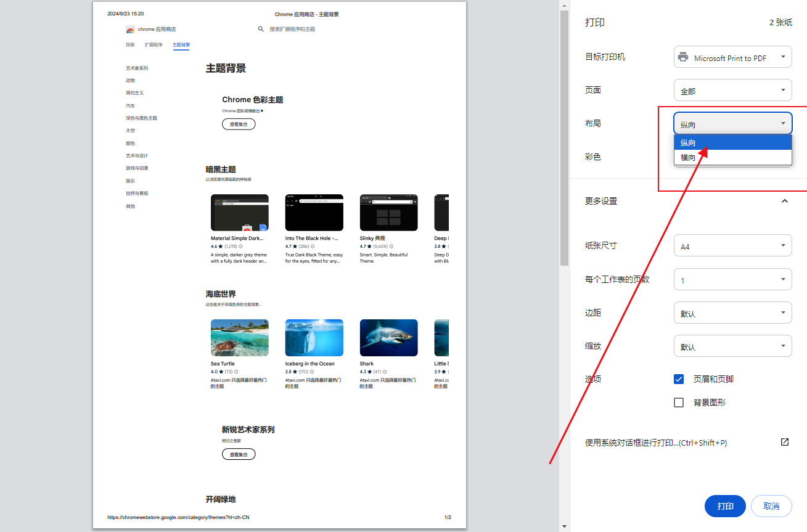Click the 2024/9/23 15:20 header date
Screen dimensions: 807x532
coord(126,14)
